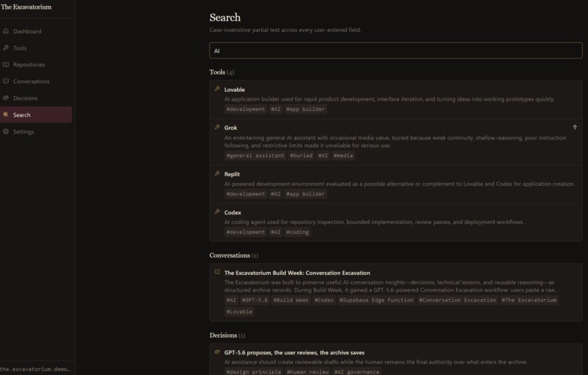Screen dimensions: 588x375
Task: Open the Lovable tool result
Action: pos(395,99)
